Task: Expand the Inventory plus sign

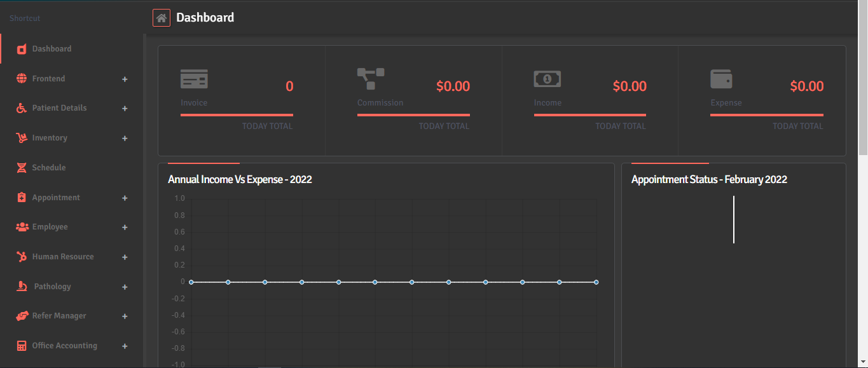Action: 125,139
